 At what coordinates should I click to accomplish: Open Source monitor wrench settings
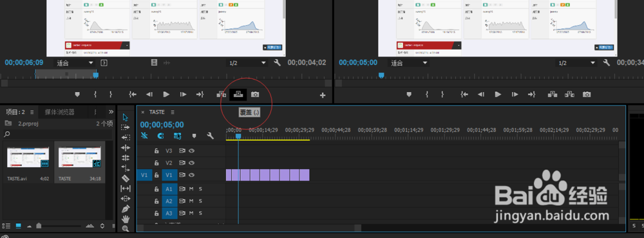click(277, 63)
